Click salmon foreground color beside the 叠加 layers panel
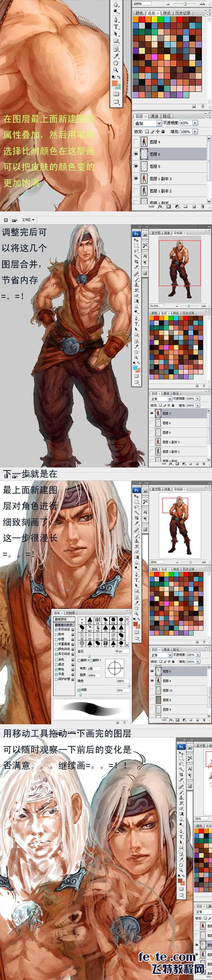This screenshot has height=980, width=212. tap(115, 83)
